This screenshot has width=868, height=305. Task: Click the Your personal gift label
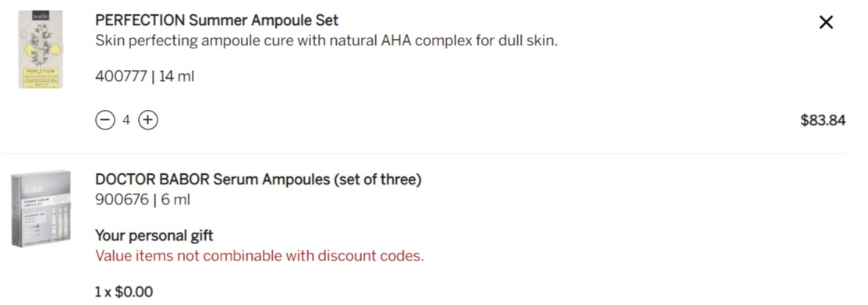coord(154,236)
